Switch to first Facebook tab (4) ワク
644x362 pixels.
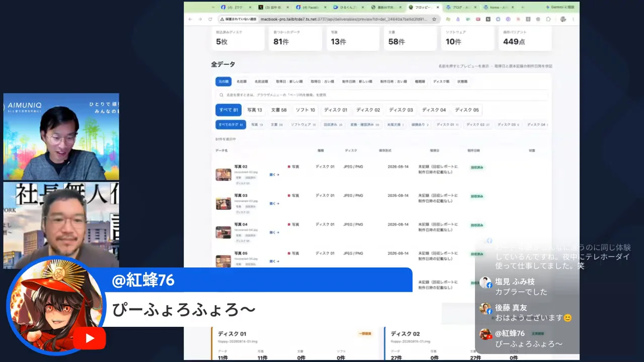click(237, 8)
